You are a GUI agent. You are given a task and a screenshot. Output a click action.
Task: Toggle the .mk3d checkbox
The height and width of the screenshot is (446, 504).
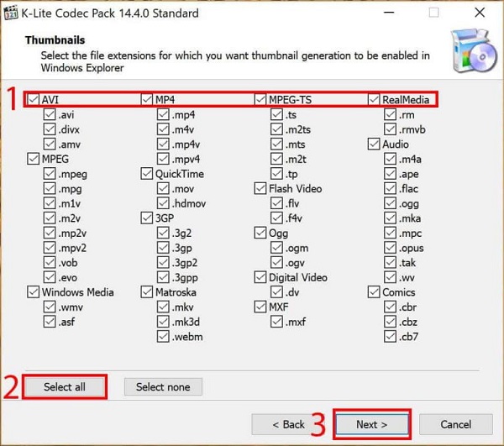[x=163, y=322]
